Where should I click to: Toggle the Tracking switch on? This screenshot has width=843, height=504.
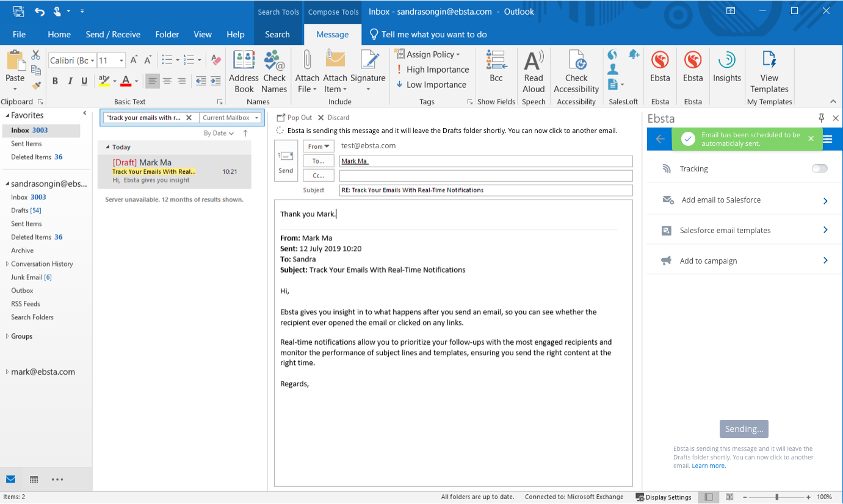(819, 168)
